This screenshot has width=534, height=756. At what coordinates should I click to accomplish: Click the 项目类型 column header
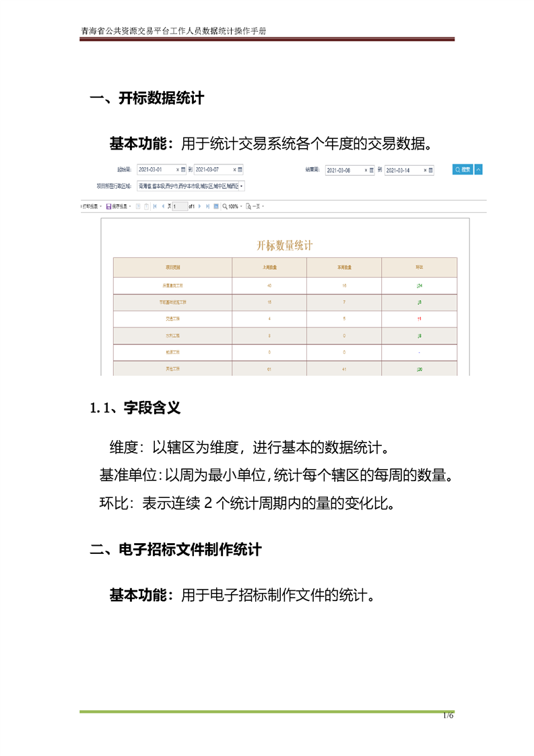[173, 267]
